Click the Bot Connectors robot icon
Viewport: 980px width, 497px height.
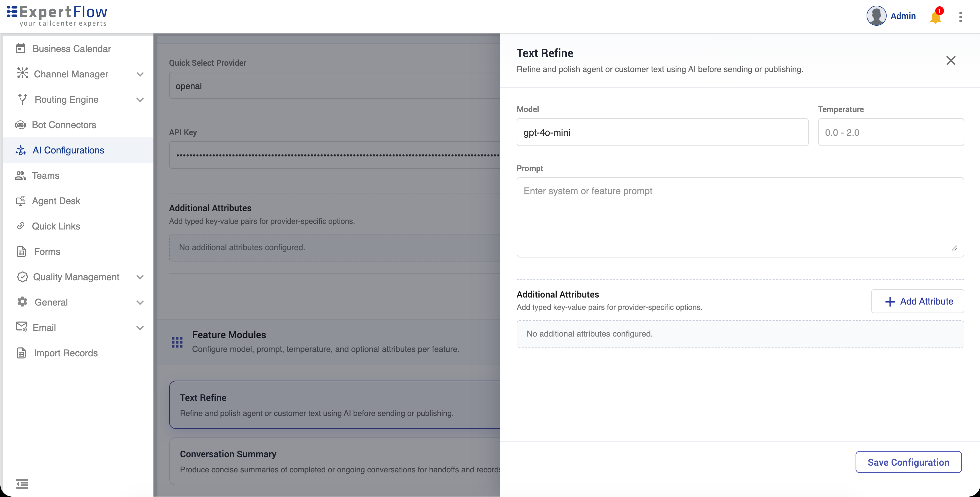(20, 124)
